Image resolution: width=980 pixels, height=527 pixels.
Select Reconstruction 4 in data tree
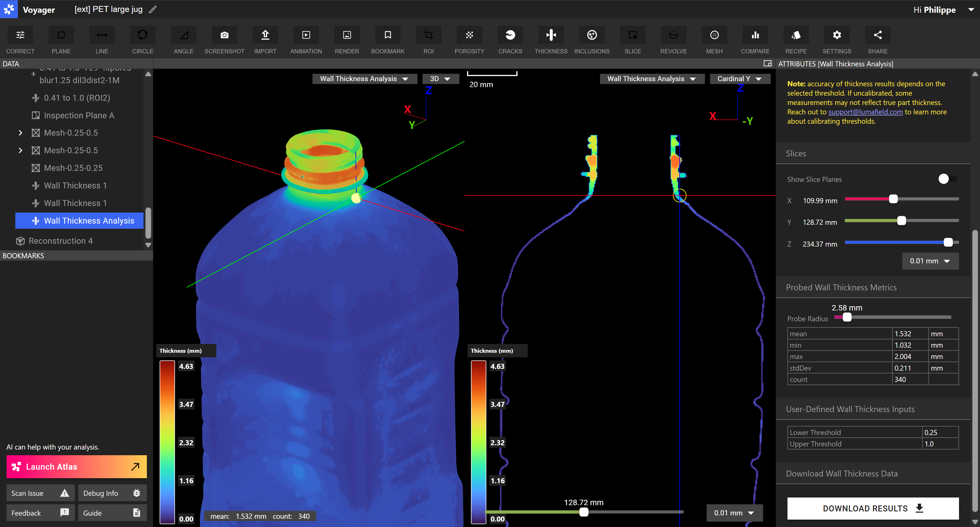60,241
